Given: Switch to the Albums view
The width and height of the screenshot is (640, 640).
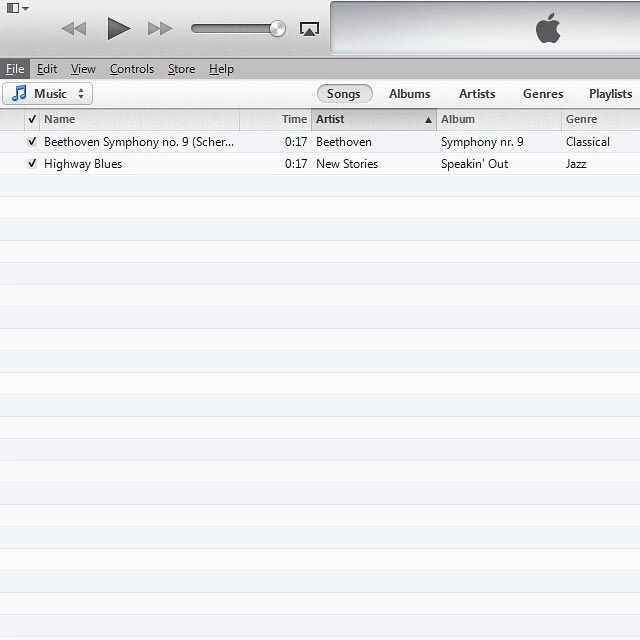Looking at the screenshot, I should (409, 94).
